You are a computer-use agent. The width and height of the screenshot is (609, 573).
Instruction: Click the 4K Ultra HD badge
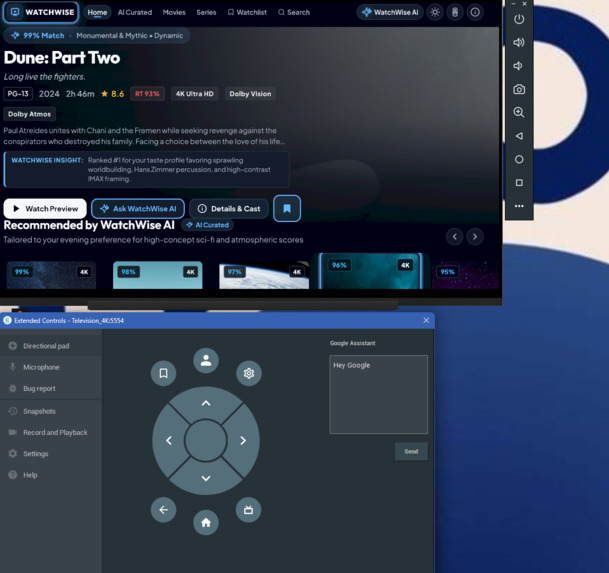(195, 94)
